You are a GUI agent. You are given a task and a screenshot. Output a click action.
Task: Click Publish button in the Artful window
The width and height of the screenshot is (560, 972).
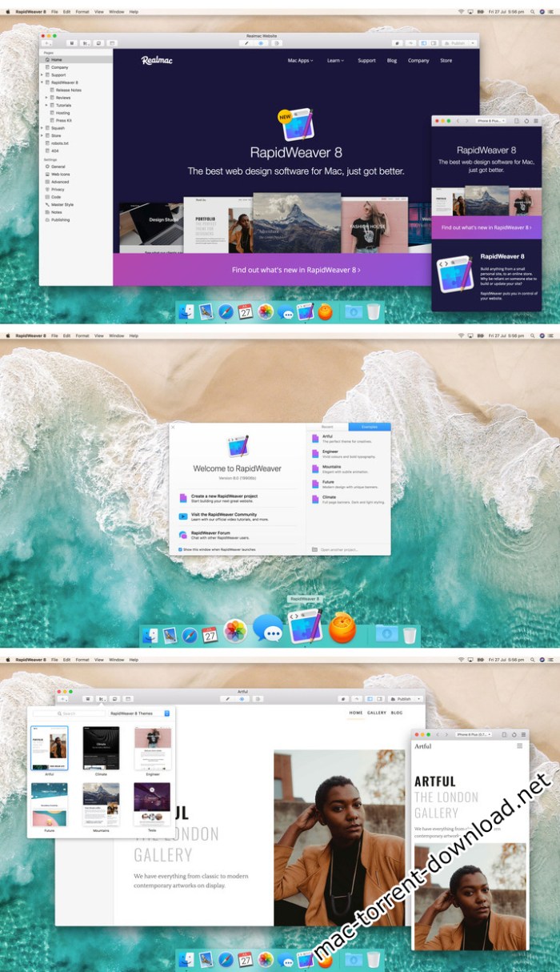point(402,699)
